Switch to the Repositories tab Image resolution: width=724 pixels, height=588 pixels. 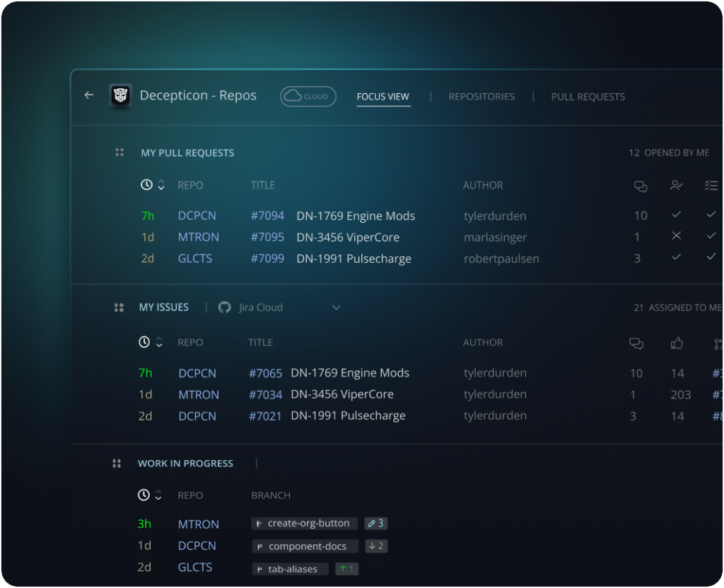point(481,96)
